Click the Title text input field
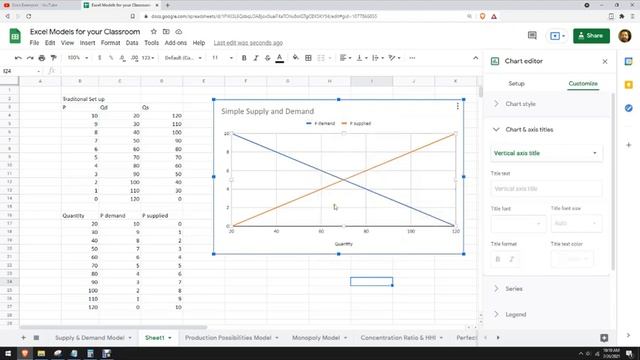Viewport: 640px width, 360px height. pyautogui.click(x=546, y=189)
